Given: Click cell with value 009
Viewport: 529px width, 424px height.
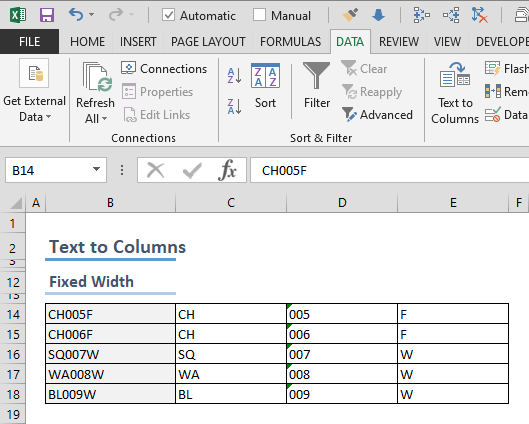Looking at the screenshot, I should click(x=342, y=394).
